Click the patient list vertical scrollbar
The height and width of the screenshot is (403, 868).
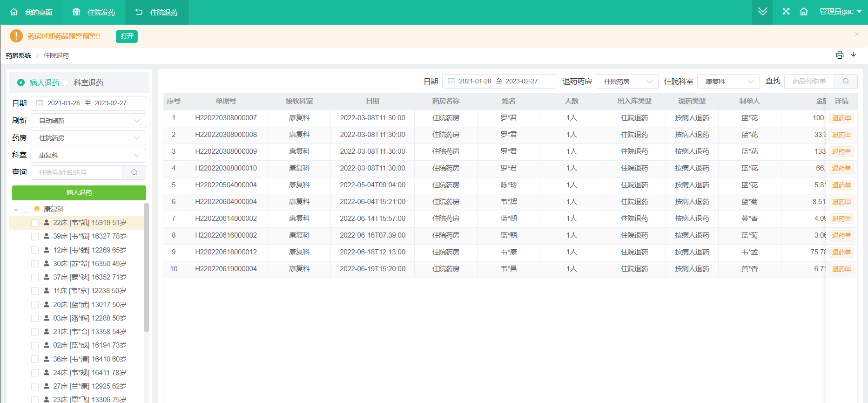tap(146, 267)
